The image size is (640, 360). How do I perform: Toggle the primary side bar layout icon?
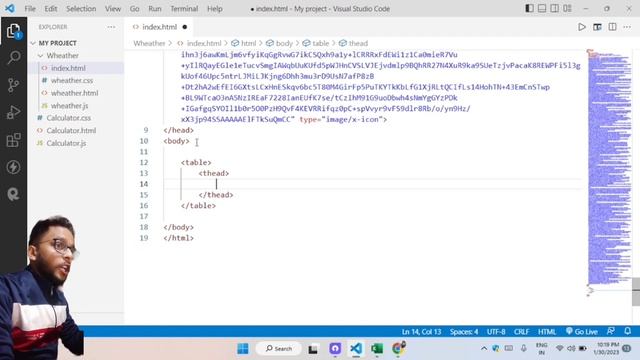click(x=529, y=8)
